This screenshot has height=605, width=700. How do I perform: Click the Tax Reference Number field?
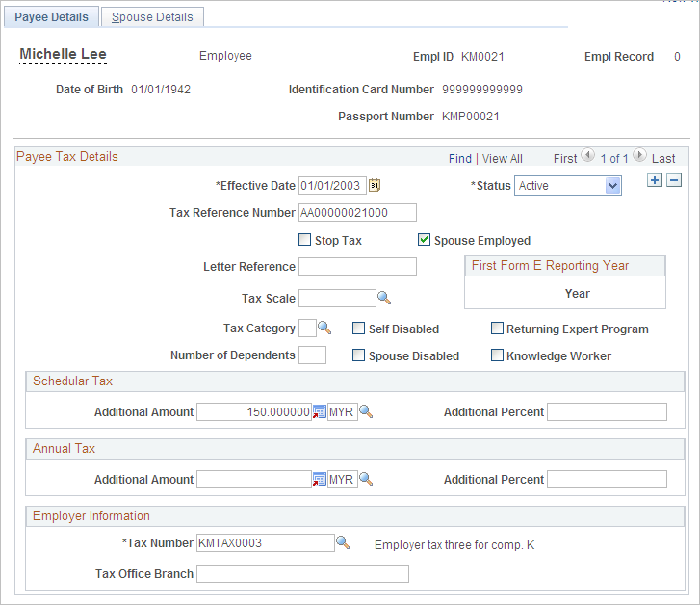point(357,212)
